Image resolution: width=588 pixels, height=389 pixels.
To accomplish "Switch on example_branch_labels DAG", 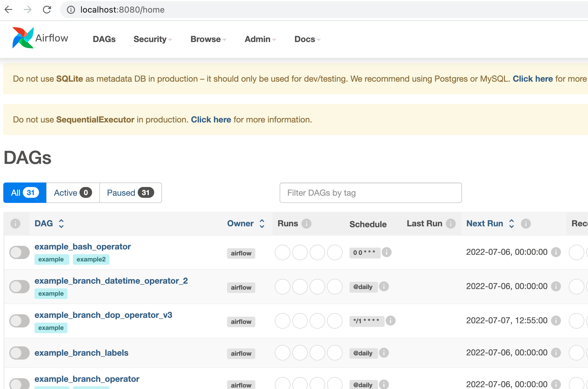I will [19, 353].
